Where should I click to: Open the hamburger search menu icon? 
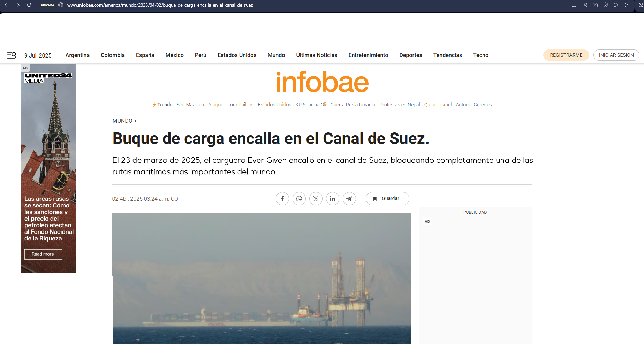(12, 55)
